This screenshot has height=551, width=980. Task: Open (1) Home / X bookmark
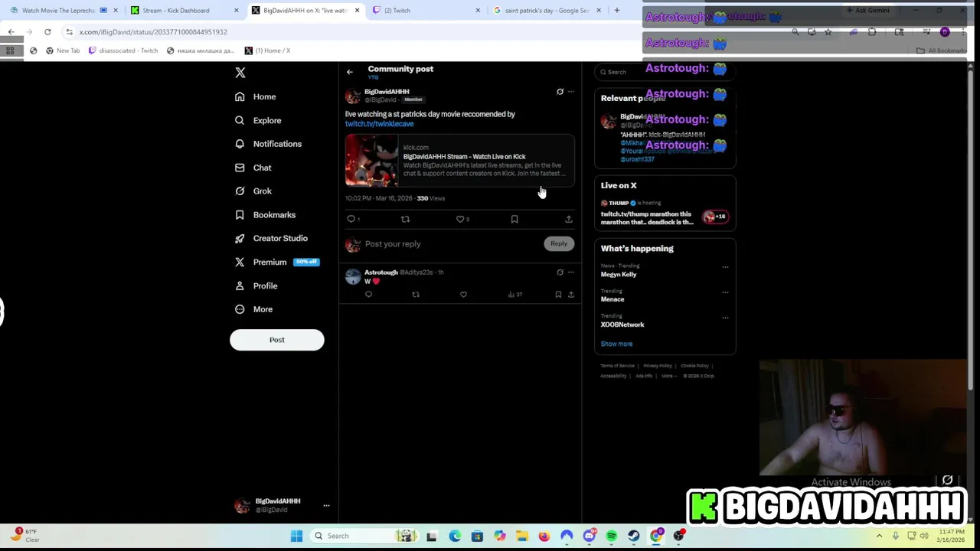coord(267,51)
